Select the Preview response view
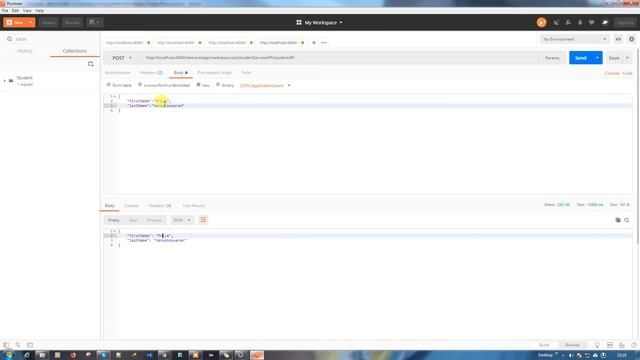 pos(155,220)
